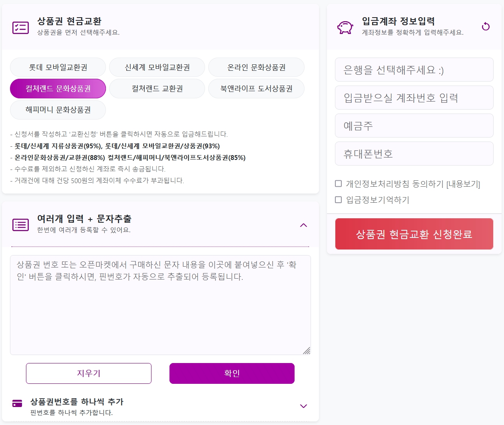Check 개인정보처리방침 동의하기 checkbox
The image size is (504, 425).
(339, 184)
